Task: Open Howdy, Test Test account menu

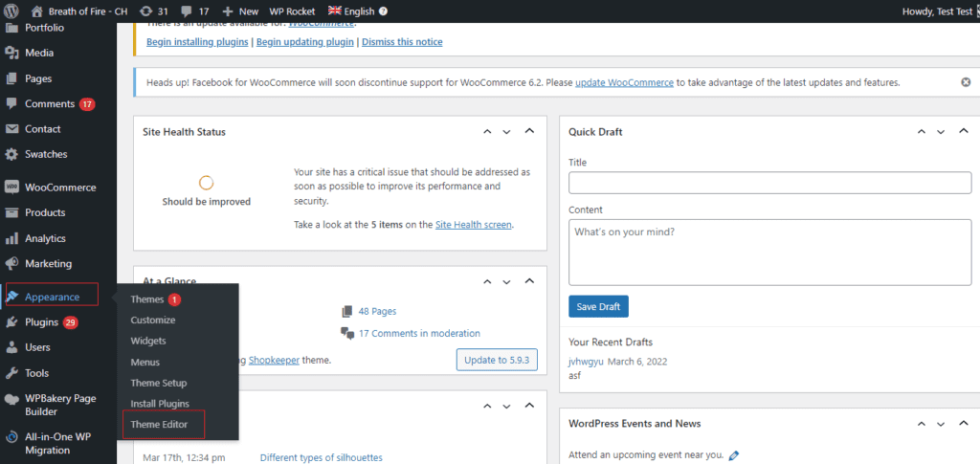Action: [x=937, y=11]
